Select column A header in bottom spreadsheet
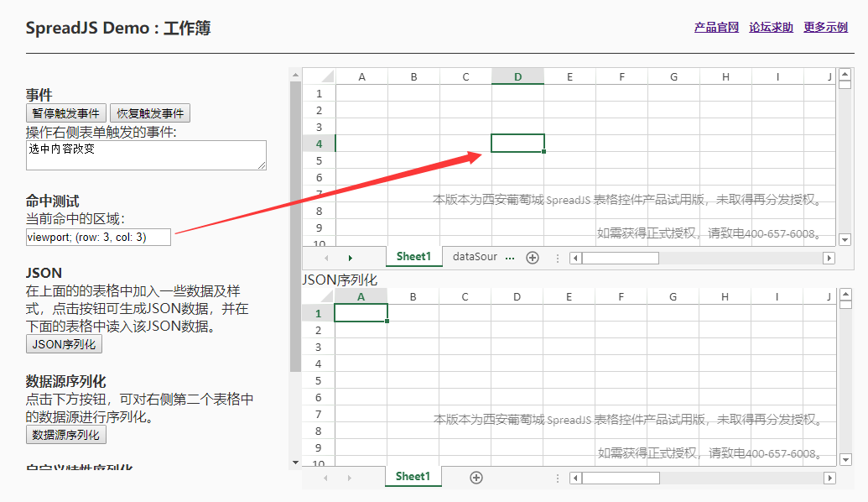The width and height of the screenshot is (868, 502). click(x=361, y=296)
